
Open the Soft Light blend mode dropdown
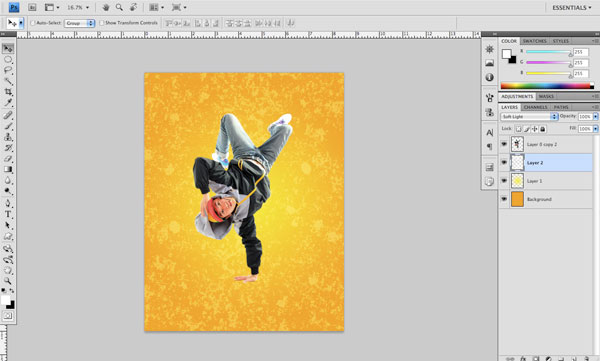tap(529, 116)
